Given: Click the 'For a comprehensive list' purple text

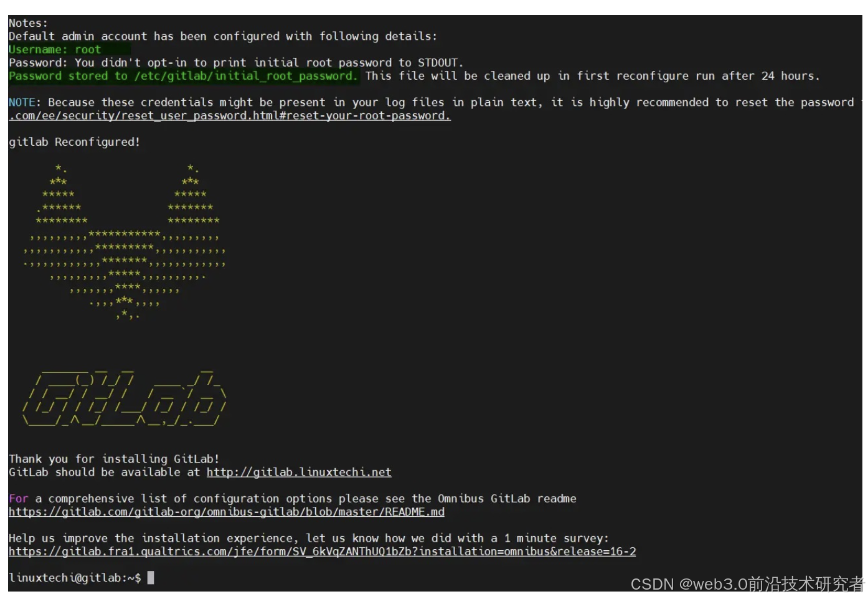Looking at the screenshot, I should 17,498.
